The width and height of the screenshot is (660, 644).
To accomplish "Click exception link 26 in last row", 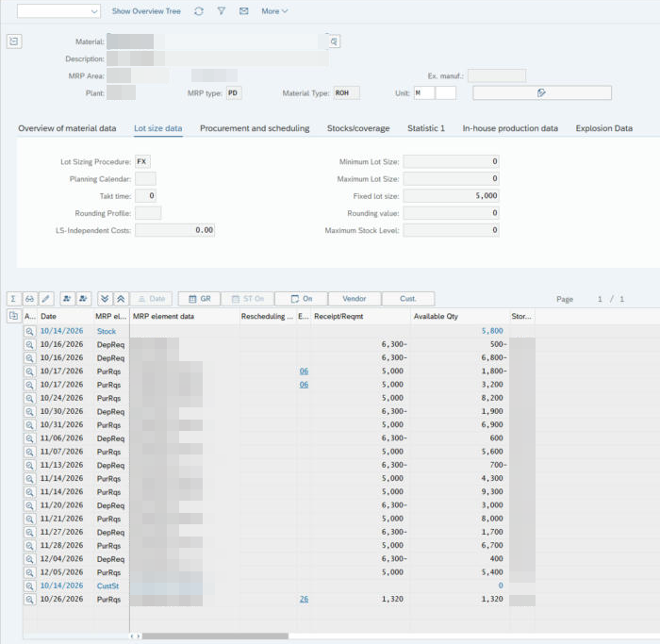I will click(x=304, y=599).
